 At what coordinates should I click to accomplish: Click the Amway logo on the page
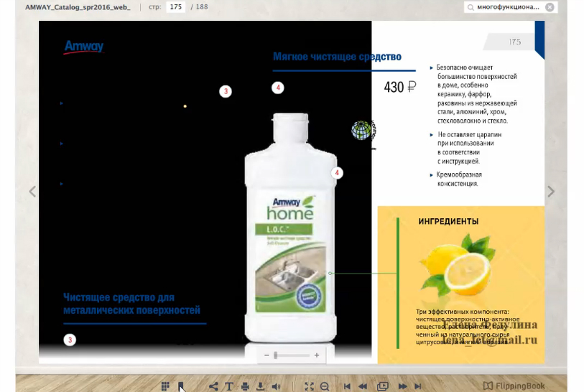point(83,47)
